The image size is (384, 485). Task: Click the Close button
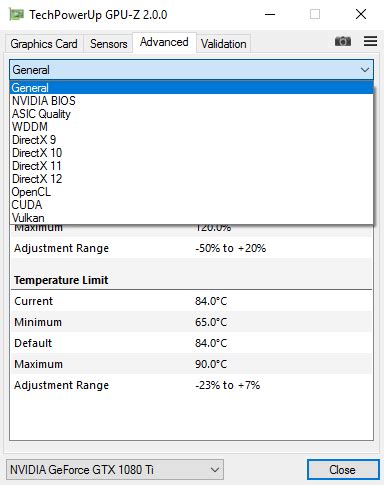tap(343, 470)
